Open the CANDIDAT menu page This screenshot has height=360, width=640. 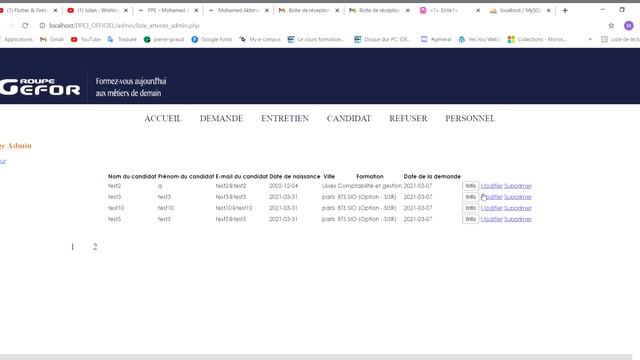[349, 118]
